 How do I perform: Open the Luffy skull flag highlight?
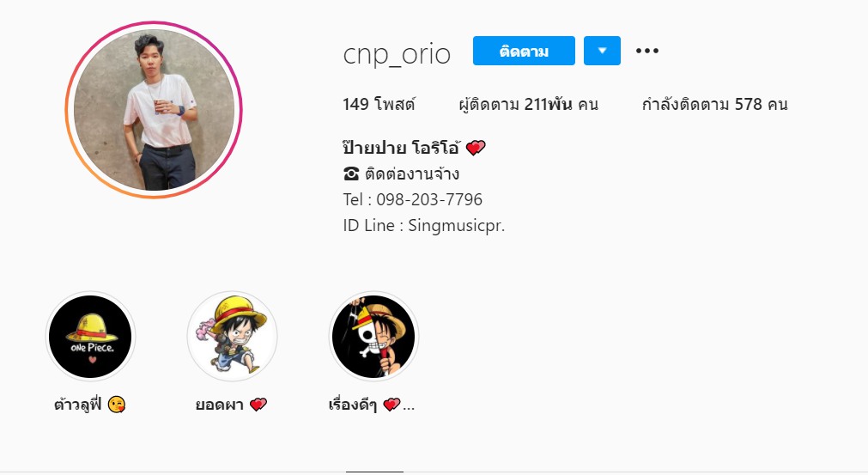coord(373,337)
